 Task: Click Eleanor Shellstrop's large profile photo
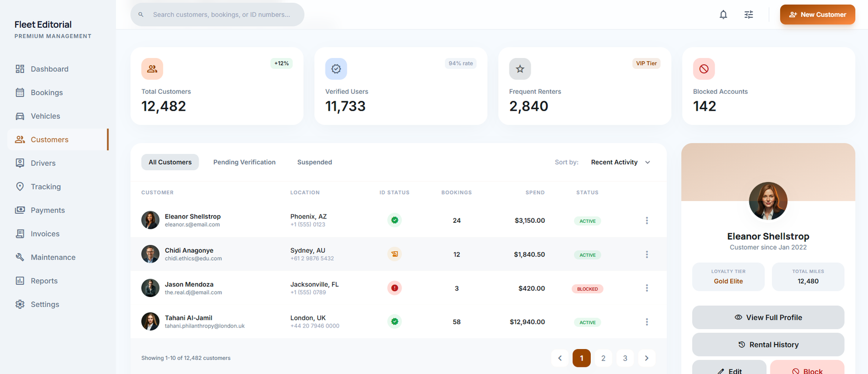tap(768, 201)
